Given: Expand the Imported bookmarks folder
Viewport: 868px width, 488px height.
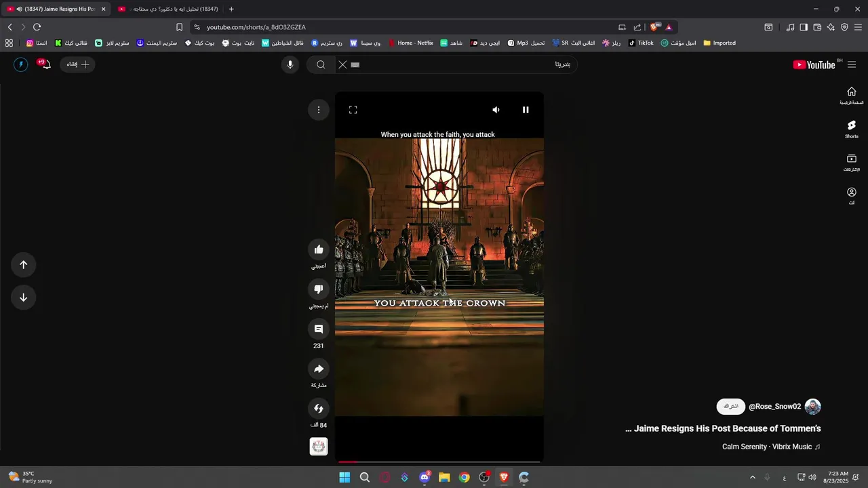Looking at the screenshot, I should click(x=719, y=43).
